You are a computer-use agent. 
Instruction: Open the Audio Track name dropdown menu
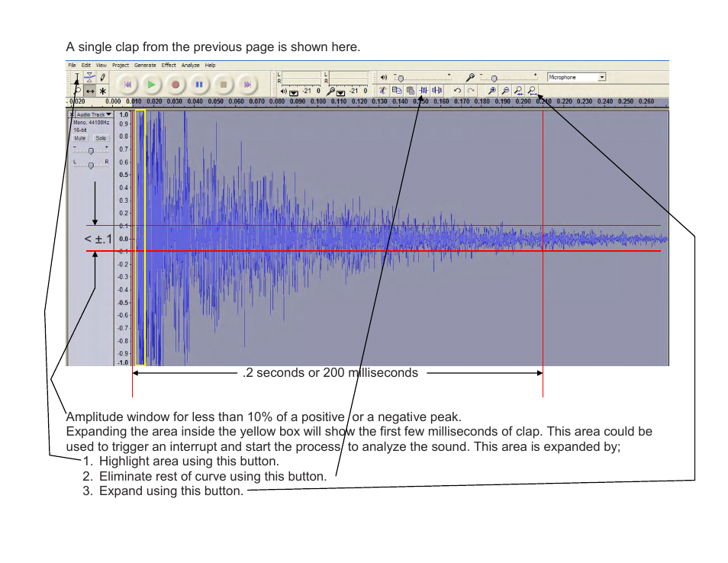tap(95, 114)
